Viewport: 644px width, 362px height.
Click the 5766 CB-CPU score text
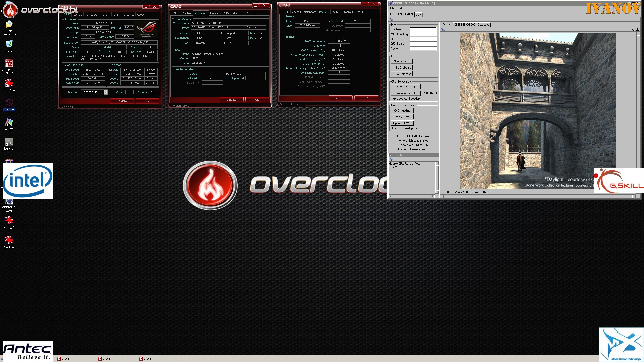pos(429,93)
